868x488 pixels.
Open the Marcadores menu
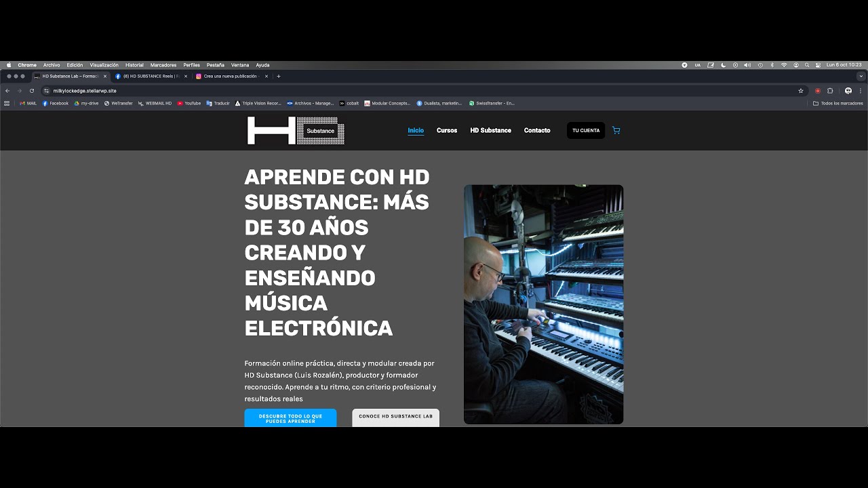pyautogui.click(x=163, y=65)
